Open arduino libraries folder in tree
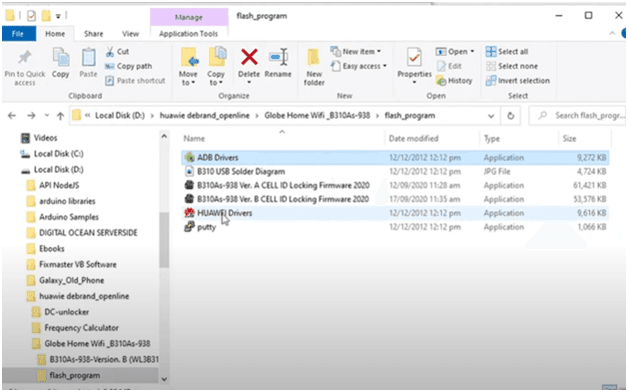The image size is (628, 392). tap(61, 201)
